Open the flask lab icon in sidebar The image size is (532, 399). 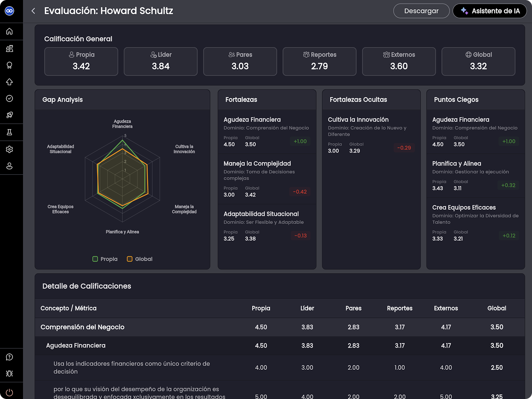9,133
